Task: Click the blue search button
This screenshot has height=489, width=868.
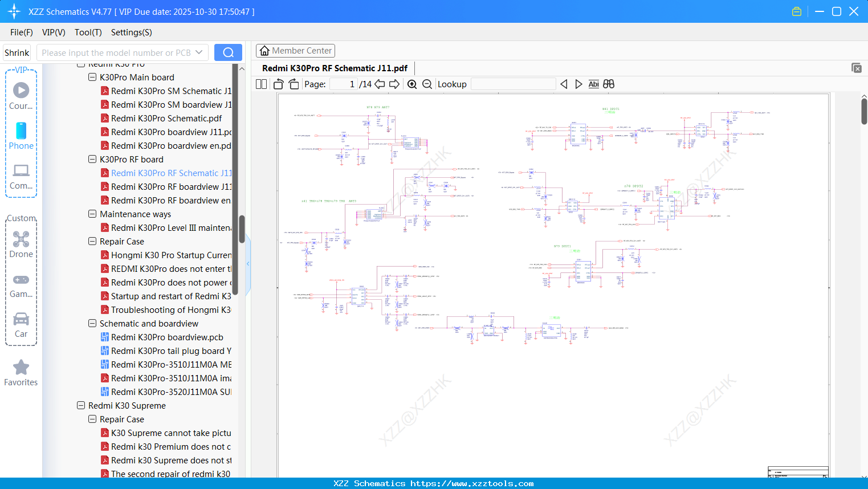Action: pos(228,52)
